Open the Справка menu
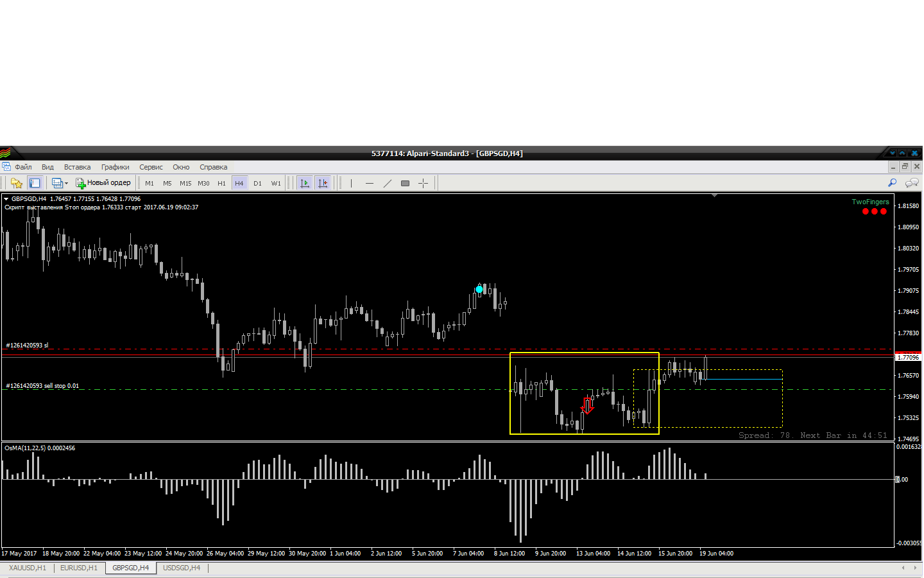The width and height of the screenshot is (924, 578). (214, 167)
